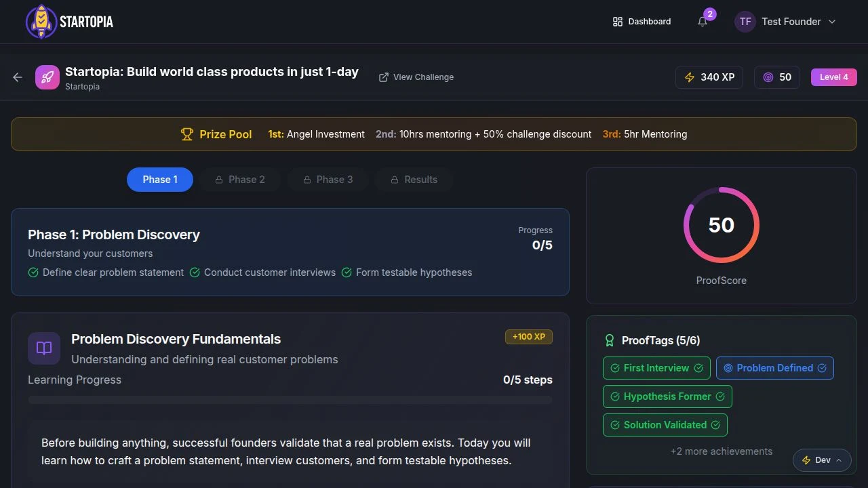Select the locked Phase 2 tab
This screenshot has height=488, width=868.
[x=240, y=180]
